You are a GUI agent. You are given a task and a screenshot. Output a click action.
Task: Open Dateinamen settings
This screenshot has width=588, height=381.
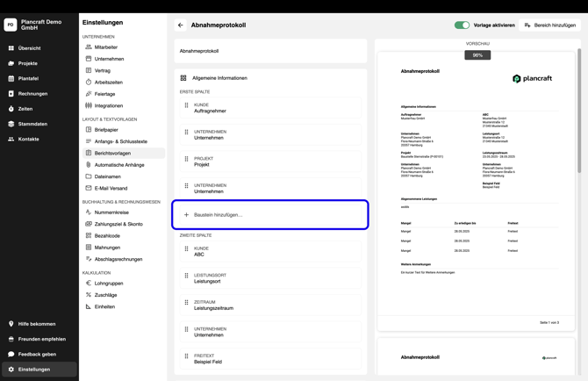[x=124, y=176]
